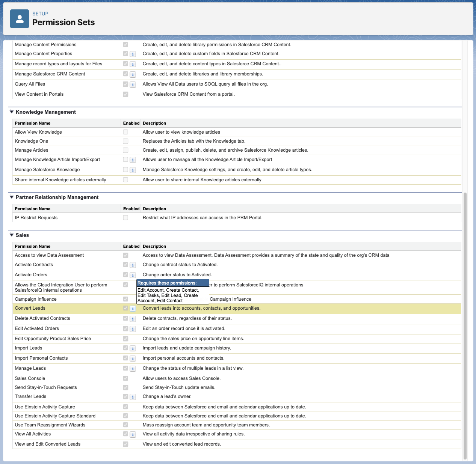Check the Manage Articles checkbox
The width and height of the screenshot is (476, 464).
point(125,150)
